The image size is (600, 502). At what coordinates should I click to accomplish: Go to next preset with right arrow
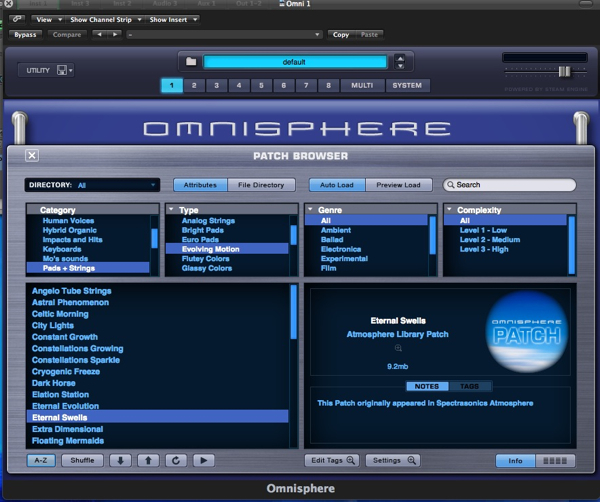pos(115,34)
